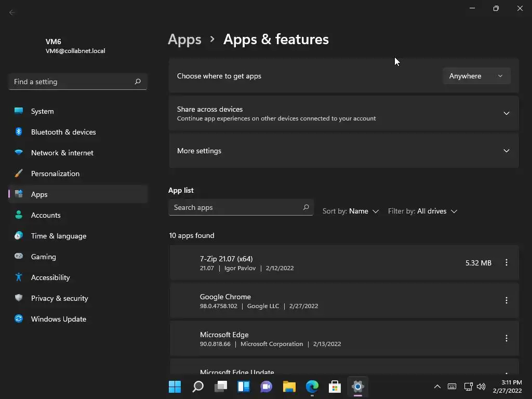This screenshot has height=399, width=532.
Task: Click the network tray icon
Action: tap(469, 387)
